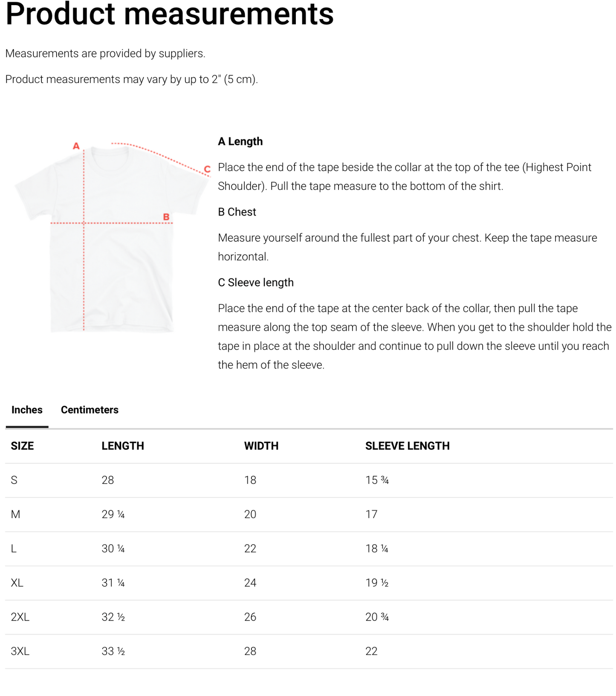Click the XL sleeve length value 19 ½
616x696 pixels.
pyautogui.click(x=377, y=583)
